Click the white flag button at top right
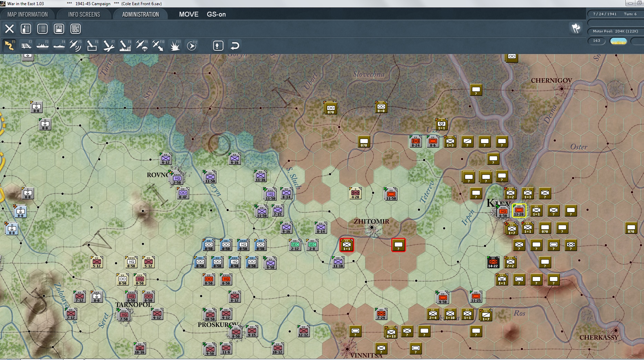 coord(576,28)
